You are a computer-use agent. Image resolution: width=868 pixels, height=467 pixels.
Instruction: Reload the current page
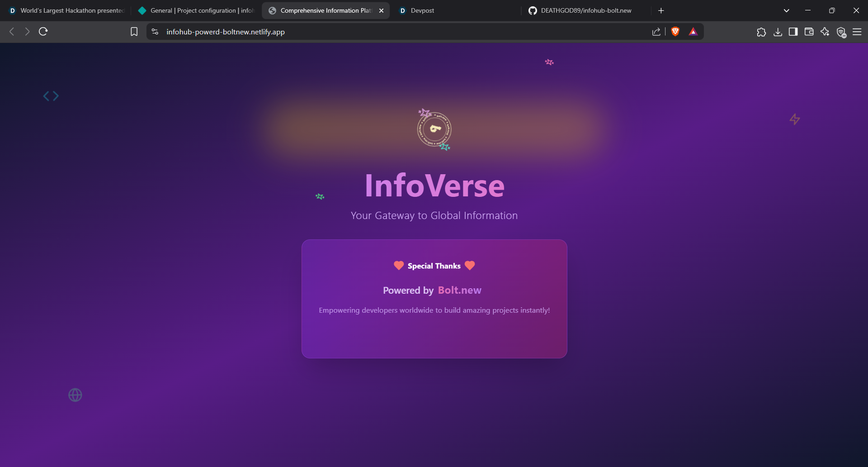click(x=42, y=32)
